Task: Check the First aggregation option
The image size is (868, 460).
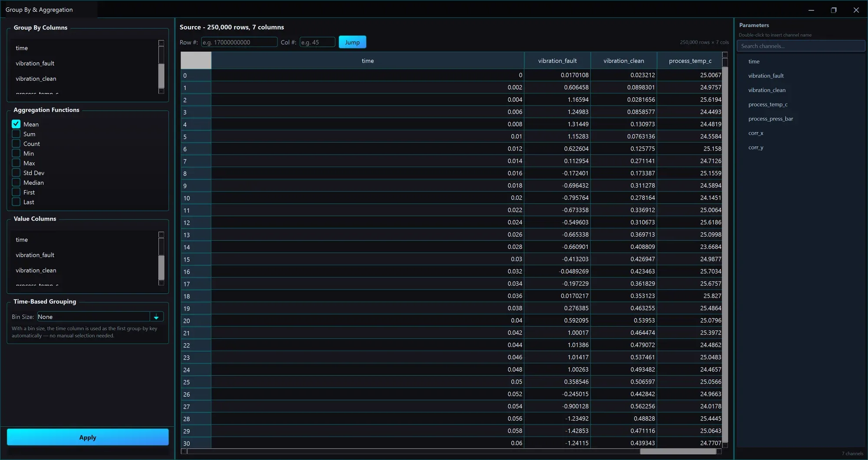Action: tap(16, 192)
